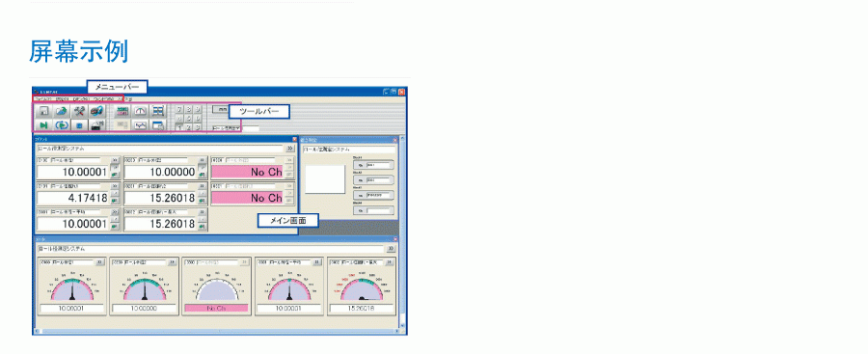The width and height of the screenshot is (868, 354).
Task: Click the open folder toolbar icon
Action: pos(62,111)
